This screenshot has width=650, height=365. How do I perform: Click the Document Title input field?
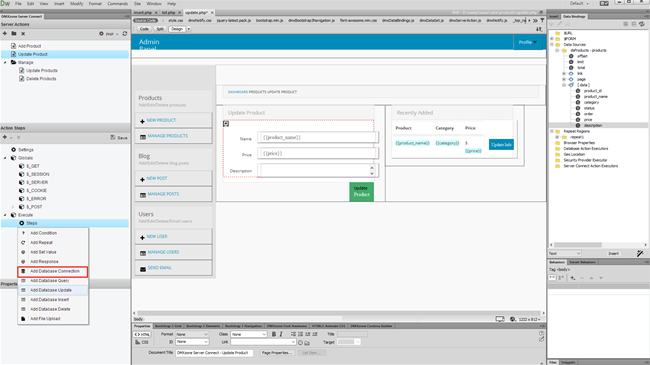click(214, 353)
